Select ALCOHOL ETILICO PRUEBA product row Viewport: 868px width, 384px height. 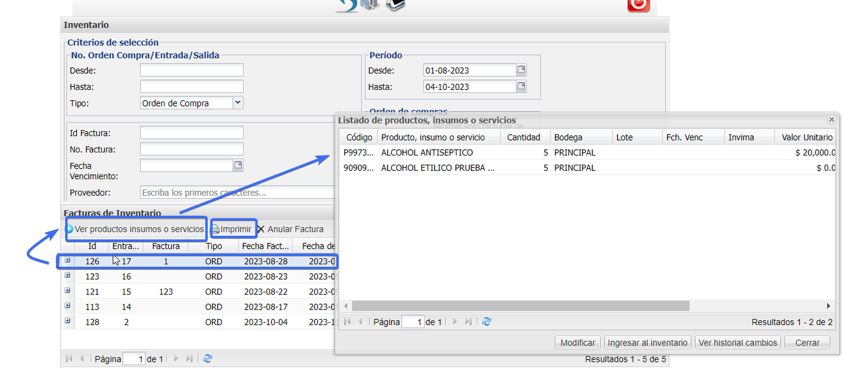587,167
